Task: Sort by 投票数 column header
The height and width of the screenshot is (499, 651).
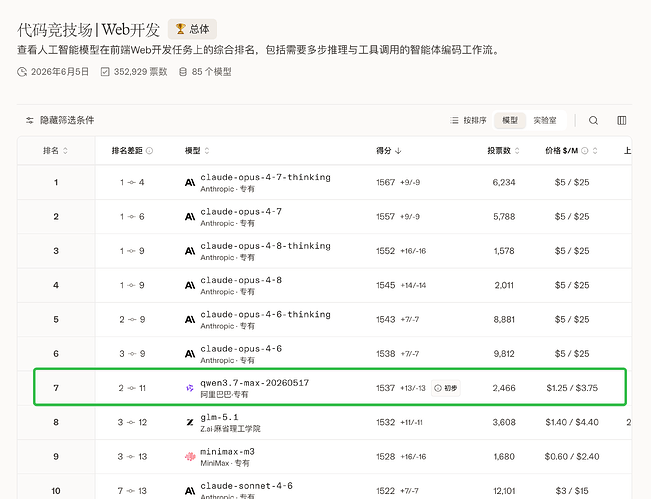Action: 503,151
